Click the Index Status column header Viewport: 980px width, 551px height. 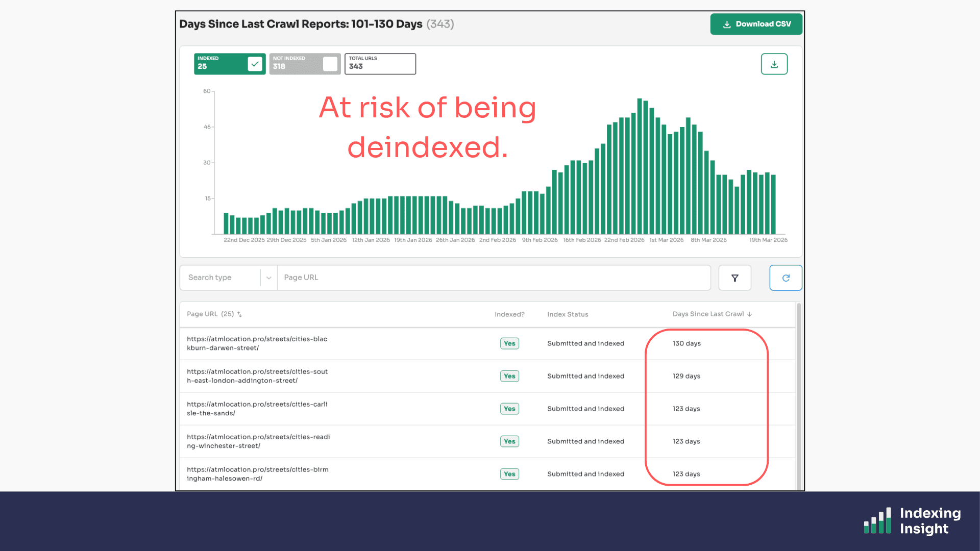(x=567, y=314)
